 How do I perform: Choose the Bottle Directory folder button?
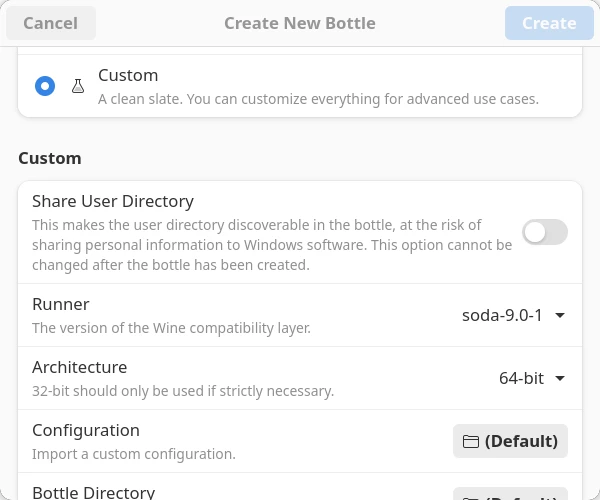pos(510,494)
